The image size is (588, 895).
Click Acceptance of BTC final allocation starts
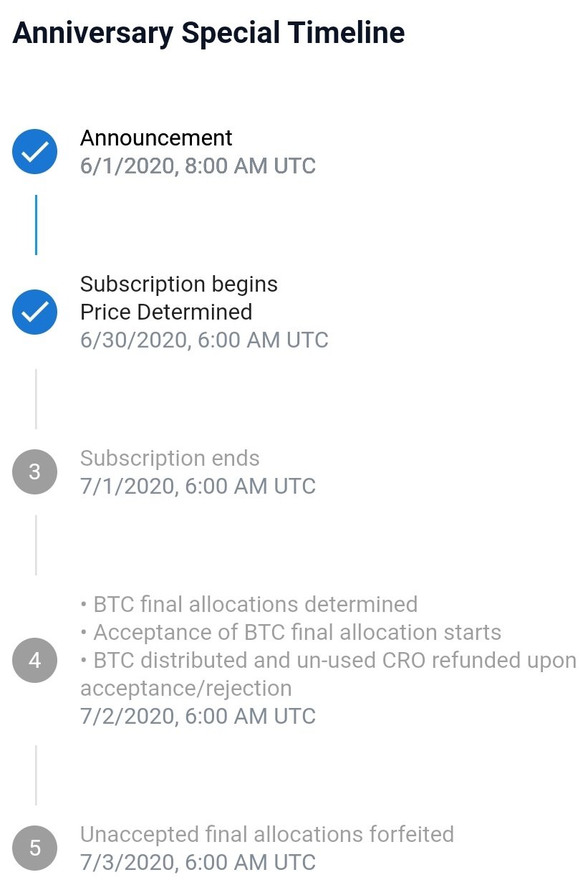(291, 633)
